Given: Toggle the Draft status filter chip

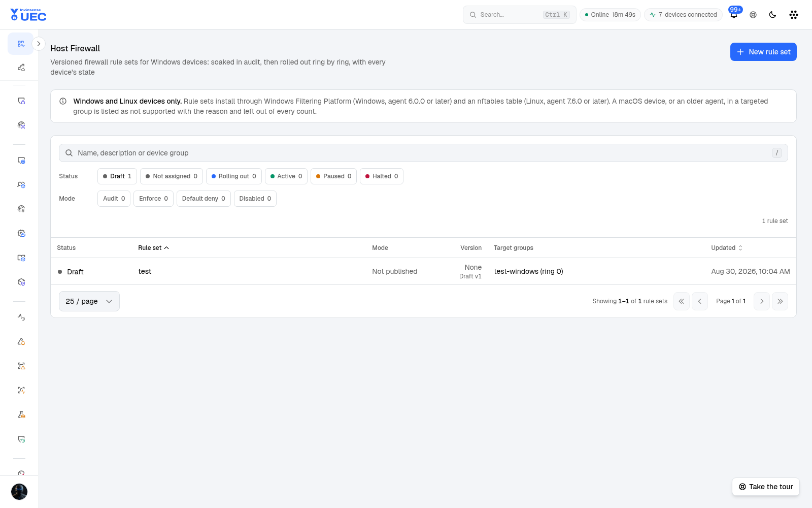Looking at the screenshot, I should click(x=117, y=176).
